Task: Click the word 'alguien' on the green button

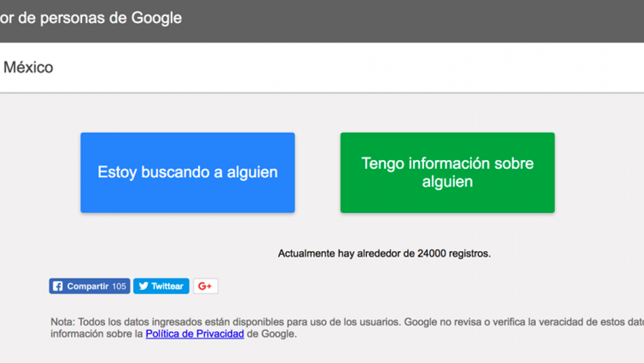Action: coord(447,182)
